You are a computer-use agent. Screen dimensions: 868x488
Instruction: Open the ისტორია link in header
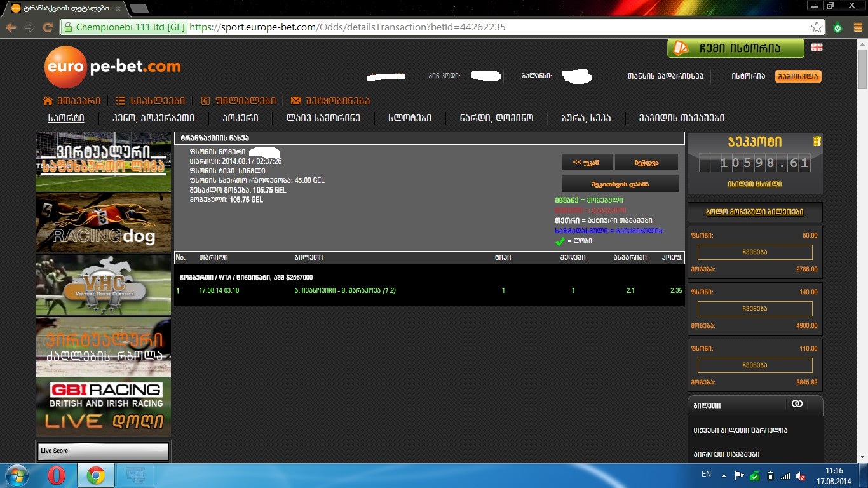pyautogui.click(x=748, y=76)
